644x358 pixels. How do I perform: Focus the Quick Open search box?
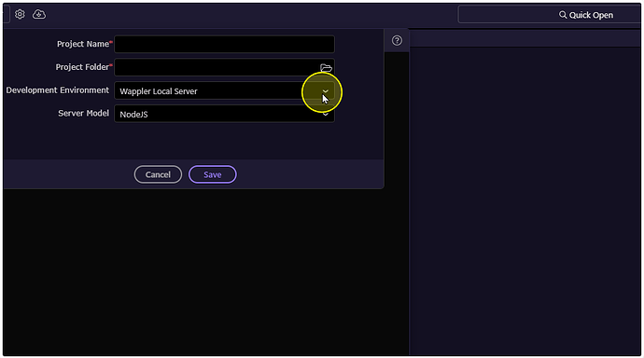coord(550,15)
